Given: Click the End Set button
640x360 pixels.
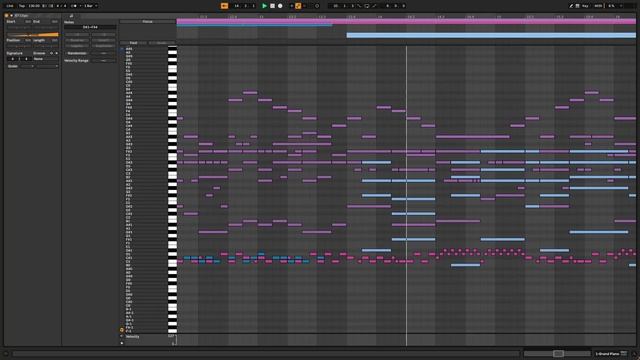Looking at the screenshot, I should click(x=54, y=21).
